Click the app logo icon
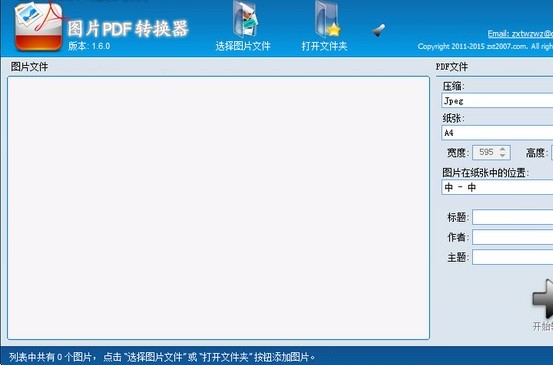This screenshot has height=365, width=553. [38, 26]
